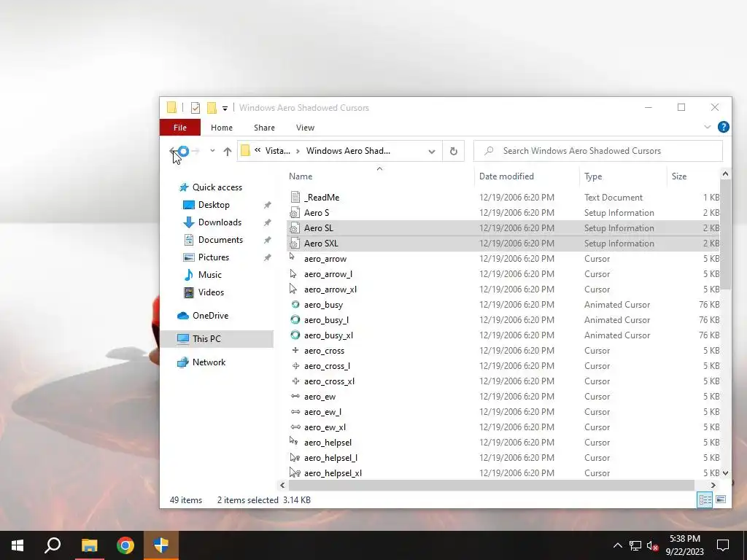This screenshot has width=747, height=560.
Task: Open Pictures in navigation pane
Action: [x=214, y=257]
